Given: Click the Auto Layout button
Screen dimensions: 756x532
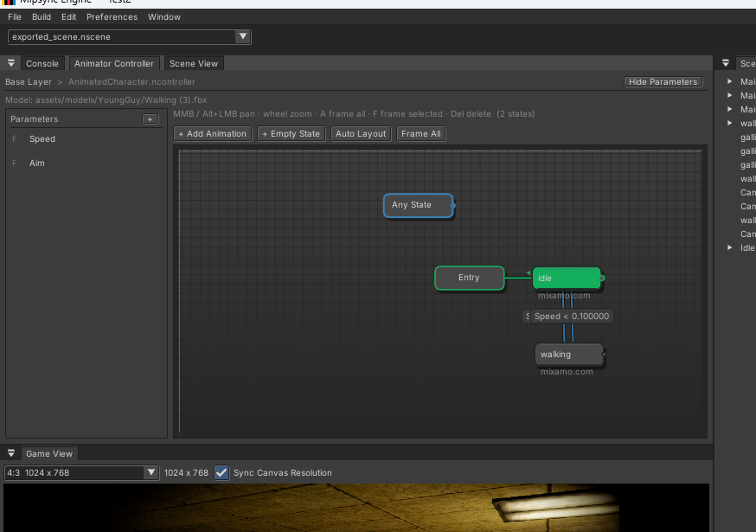Looking at the screenshot, I should [361, 133].
